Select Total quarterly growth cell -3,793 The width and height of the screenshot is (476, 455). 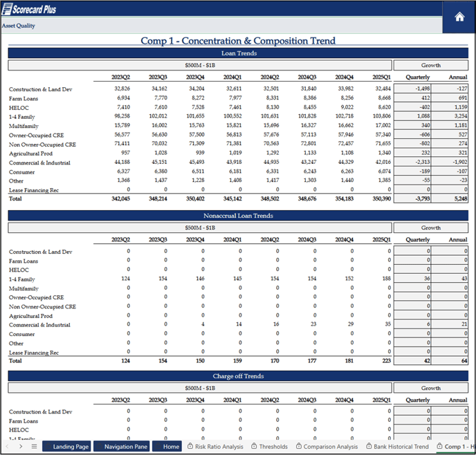point(412,198)
